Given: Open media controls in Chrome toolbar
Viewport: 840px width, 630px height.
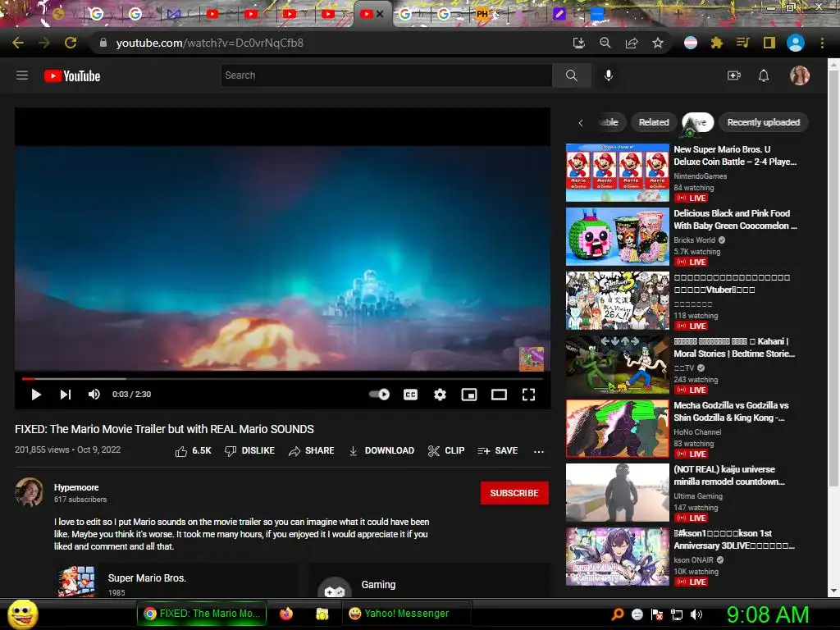Looking at the screenshot, I should 743,43.
